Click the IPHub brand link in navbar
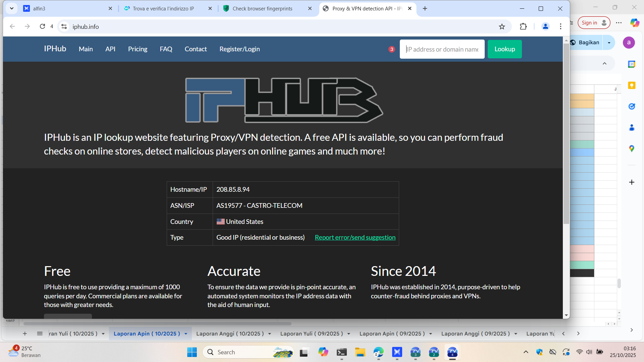 coord(55,49)
